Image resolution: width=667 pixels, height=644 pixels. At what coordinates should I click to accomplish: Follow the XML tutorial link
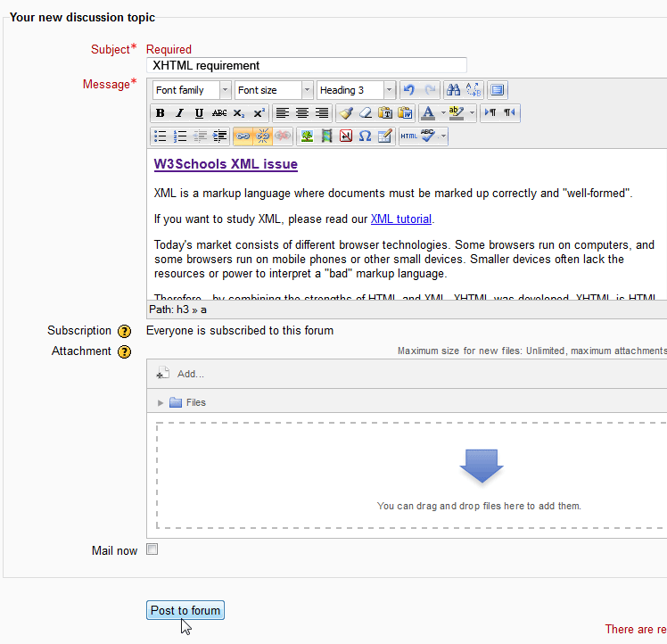400,219
